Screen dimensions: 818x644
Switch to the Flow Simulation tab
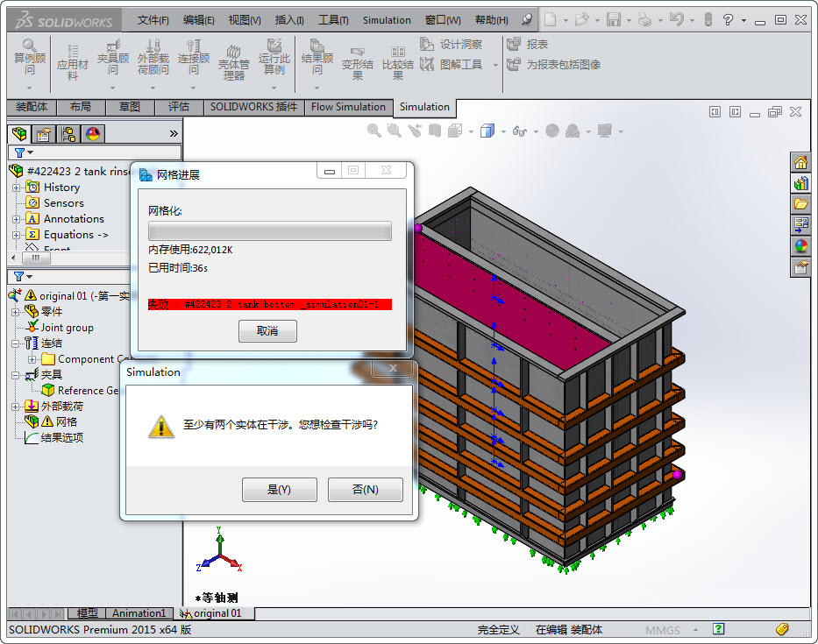point(348,107)
